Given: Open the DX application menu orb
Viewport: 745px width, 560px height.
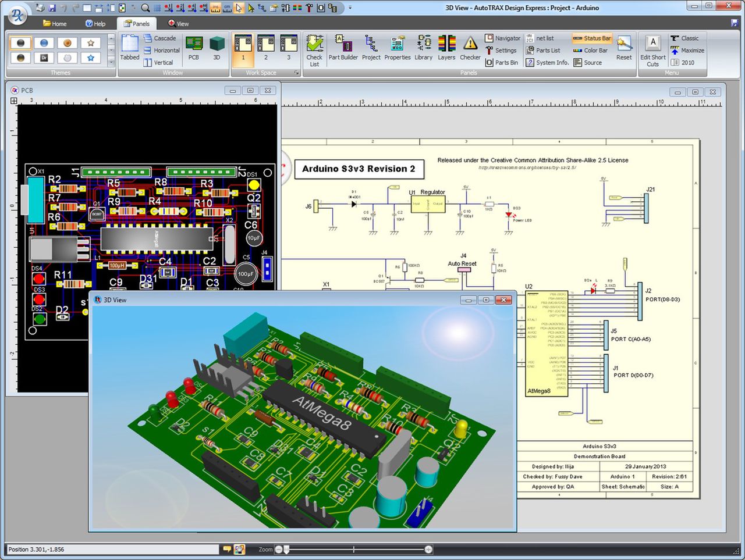Looking at the screenshot, I should [x=17, y=15].
